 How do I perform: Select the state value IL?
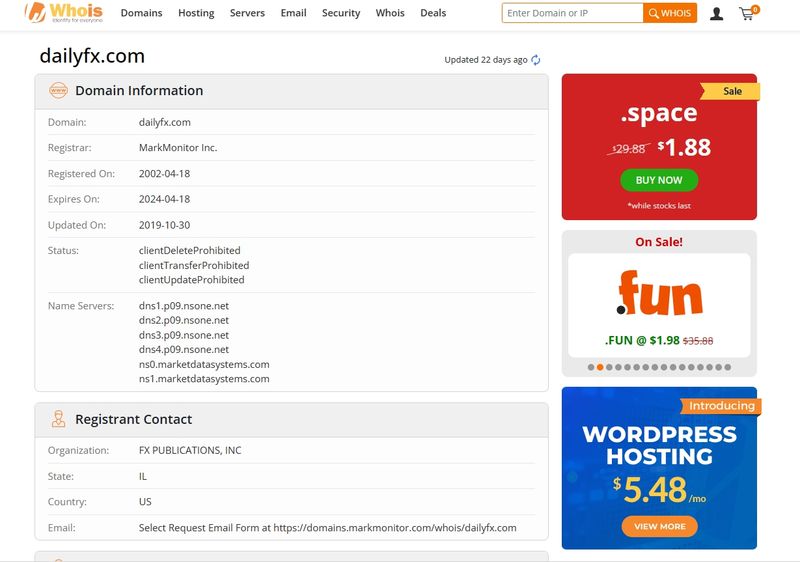click(x=142, y=476)
